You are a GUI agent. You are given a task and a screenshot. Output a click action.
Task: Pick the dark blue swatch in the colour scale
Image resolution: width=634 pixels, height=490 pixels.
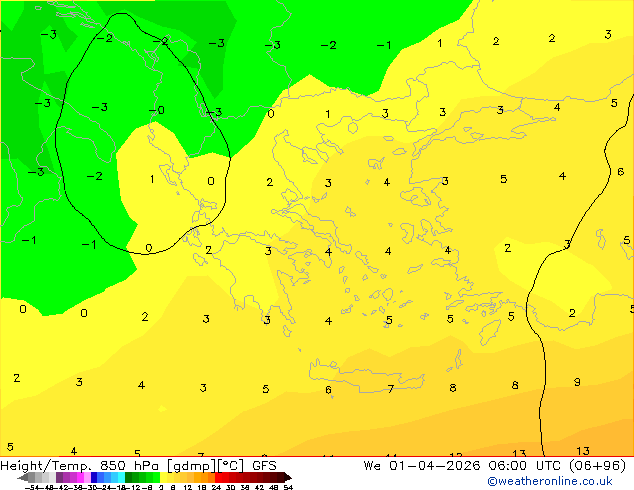[94, 477]
